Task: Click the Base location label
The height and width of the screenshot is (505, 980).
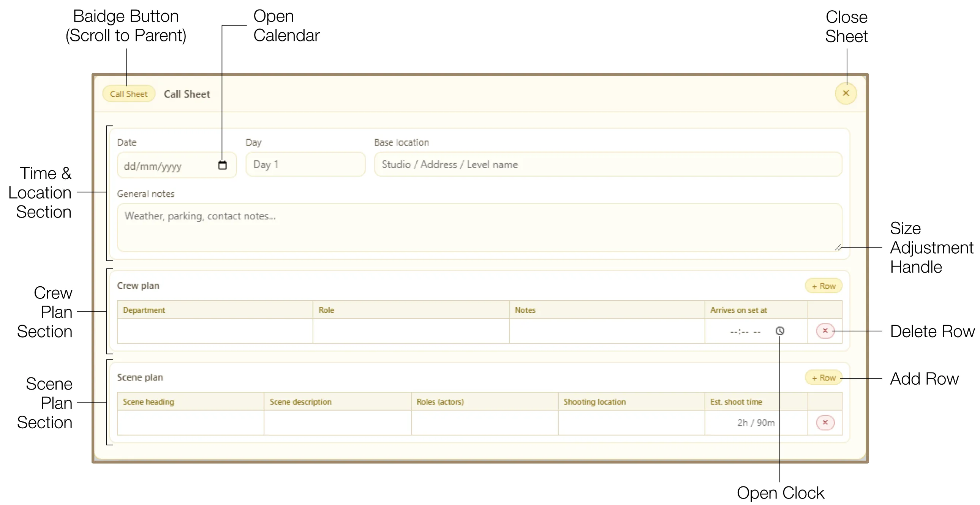Action: click(402, 142)
